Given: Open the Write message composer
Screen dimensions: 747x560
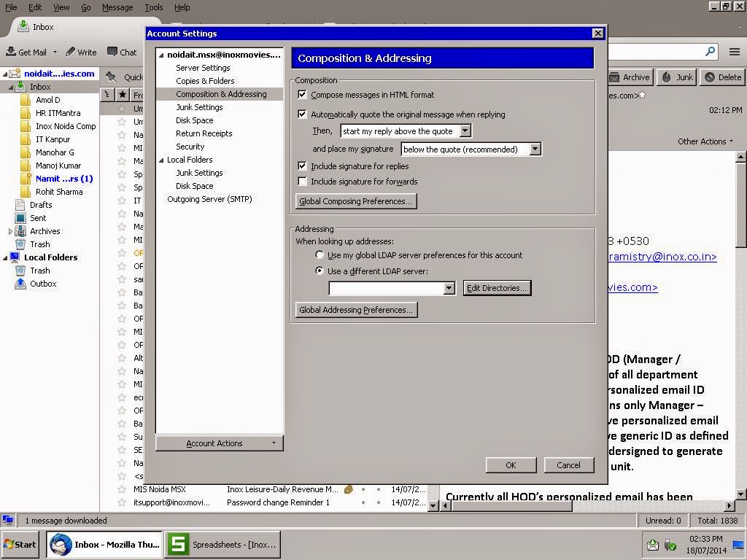Looking at the screenshot, I should (x=80, y=52).
